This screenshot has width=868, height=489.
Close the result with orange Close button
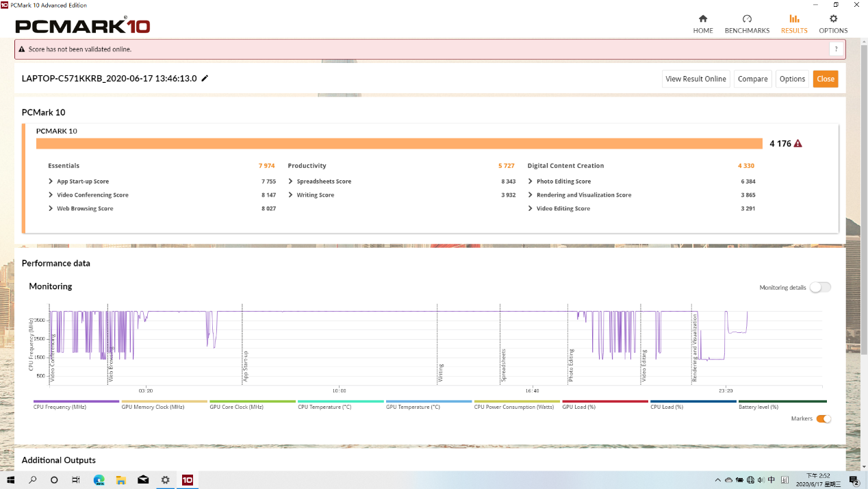click(826, 79)
